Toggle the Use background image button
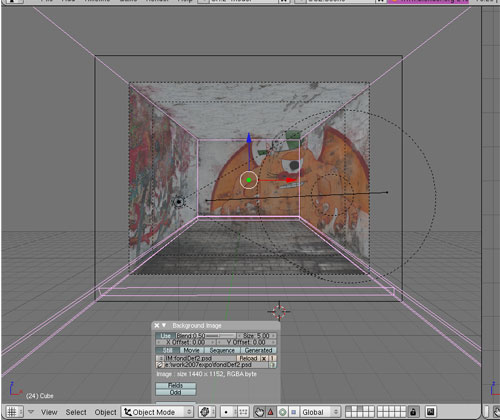Viewport: 500px width, 420px height. [165, 336]
